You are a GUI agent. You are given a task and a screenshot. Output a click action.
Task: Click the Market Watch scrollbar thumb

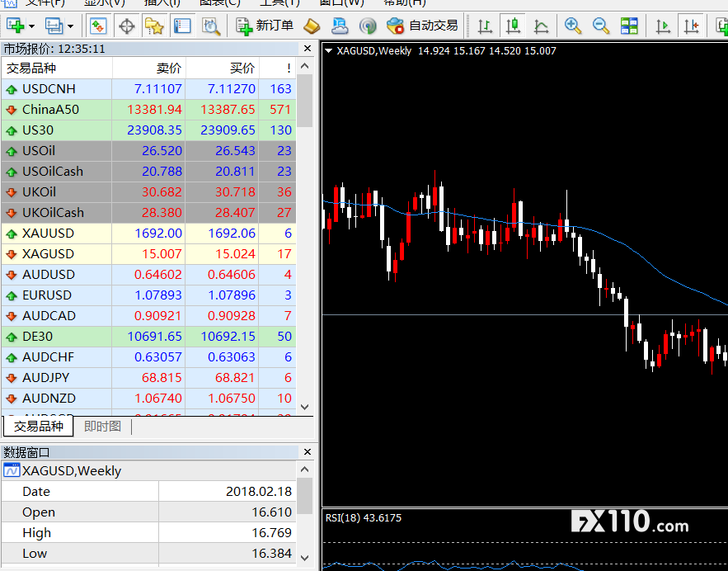(305, 101)
